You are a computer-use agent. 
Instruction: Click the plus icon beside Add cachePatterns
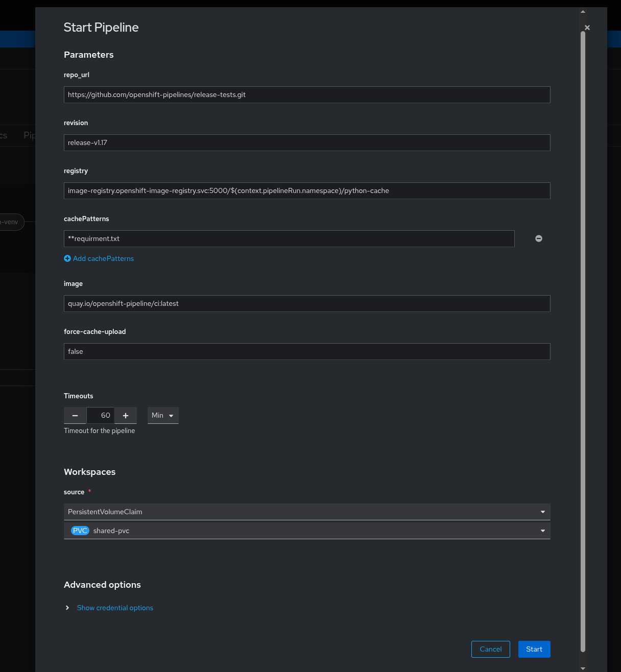click(x=67, y=258)
